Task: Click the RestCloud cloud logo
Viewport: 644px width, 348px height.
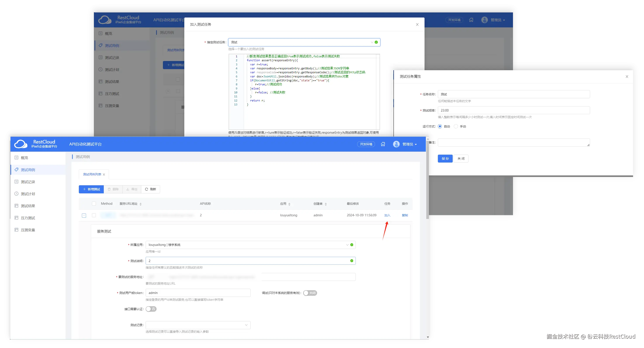Action: [21, 144]
